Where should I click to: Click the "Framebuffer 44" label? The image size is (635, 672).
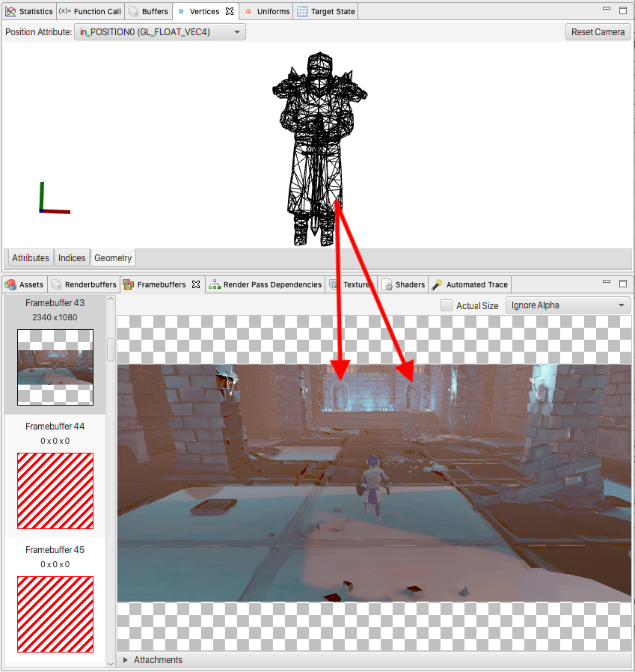coord(55,427)
